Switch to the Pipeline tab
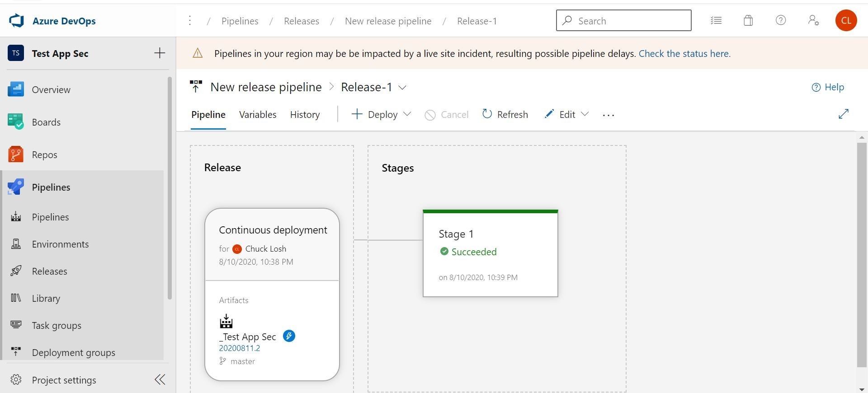Image resolution: width=868 pixels, height=393 pixels. click(x=208, y=115)
